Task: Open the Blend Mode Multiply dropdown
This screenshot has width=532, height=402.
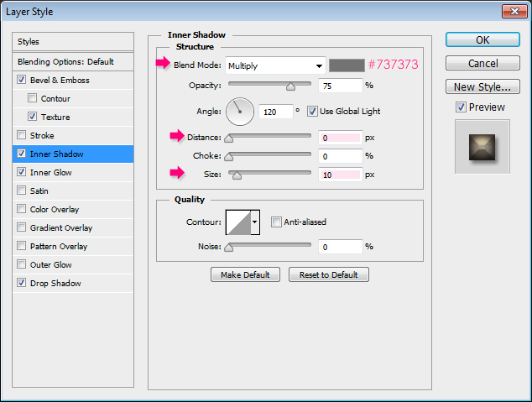Action: pos(275,65)
